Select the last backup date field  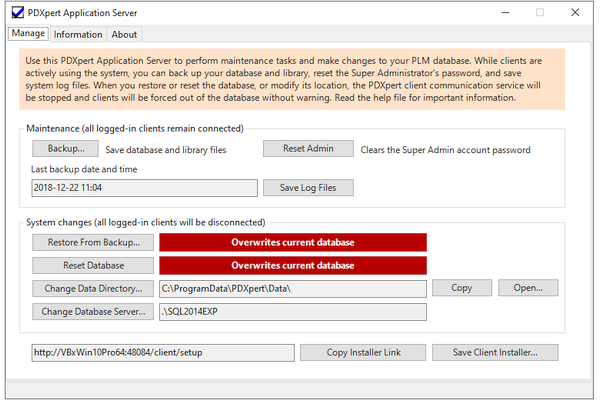click(x=145, y=188)
